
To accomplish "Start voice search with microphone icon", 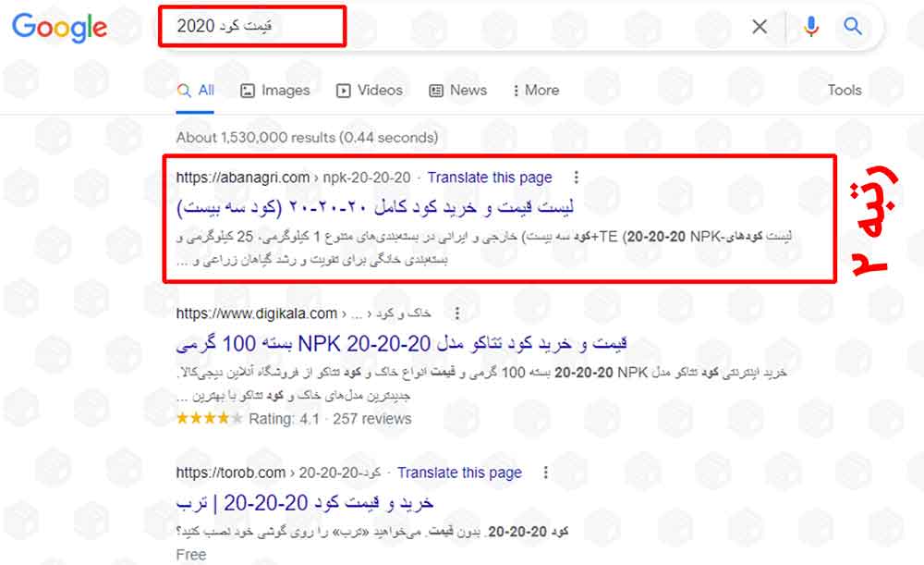I will [x=811, y=27].
